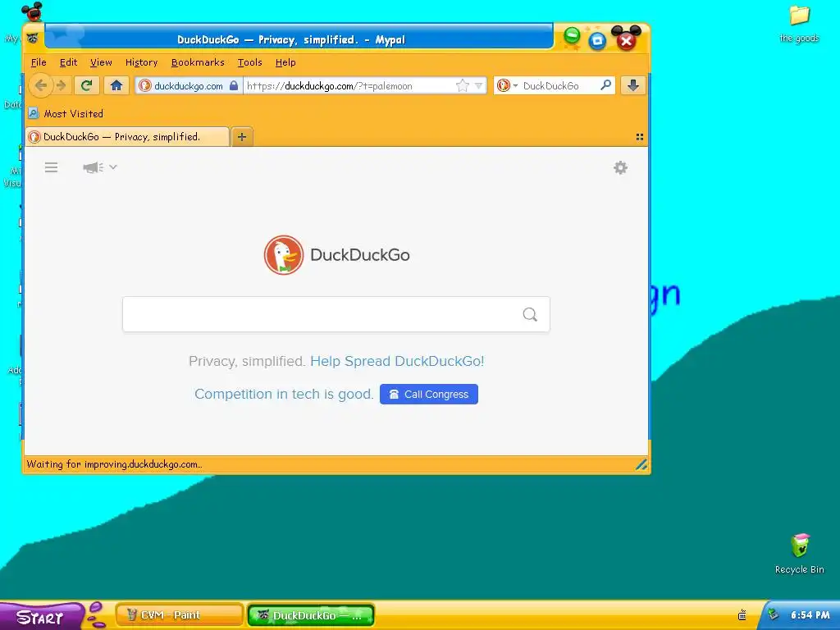The height and width of the screenshot is (630, 840).
Task: Minimize the Mypal window with green button
Action: coord(572,37)
